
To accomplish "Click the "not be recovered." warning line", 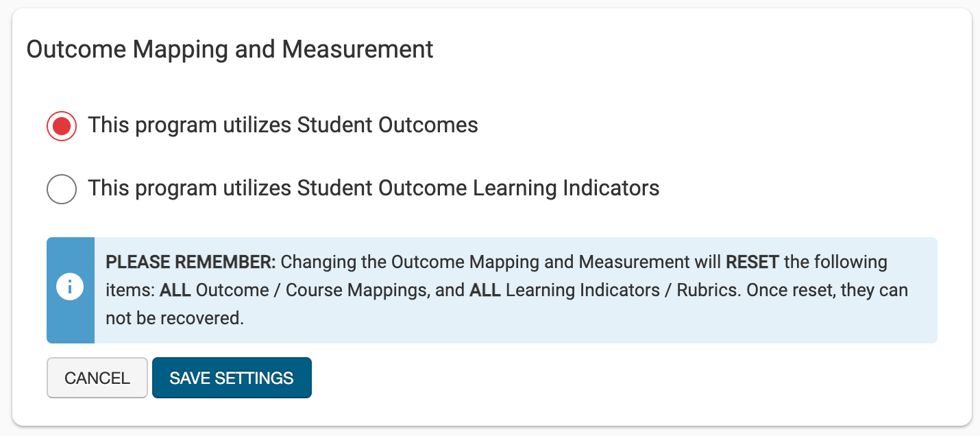I will click(175, 318).
